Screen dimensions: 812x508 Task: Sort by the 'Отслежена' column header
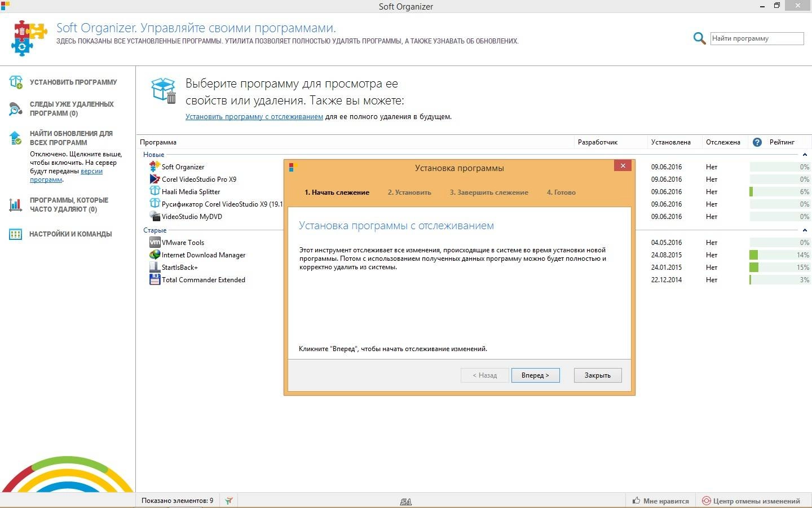click(723, 142)
